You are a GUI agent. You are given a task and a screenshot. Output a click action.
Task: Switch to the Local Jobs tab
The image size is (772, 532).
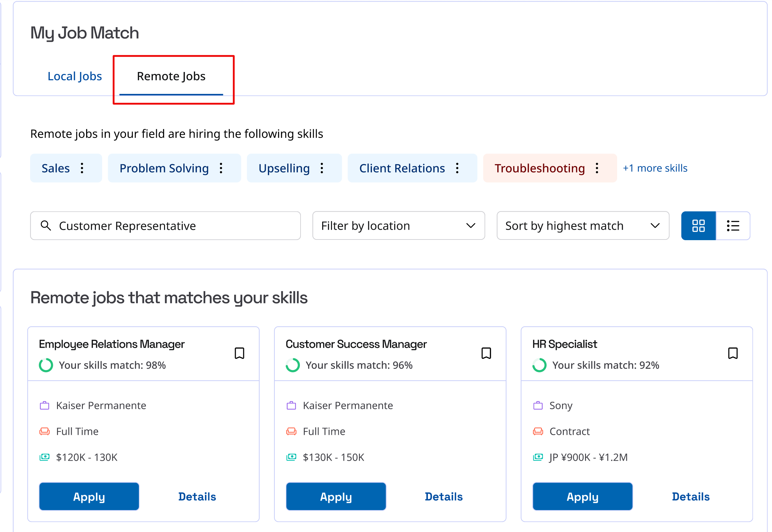75,76
